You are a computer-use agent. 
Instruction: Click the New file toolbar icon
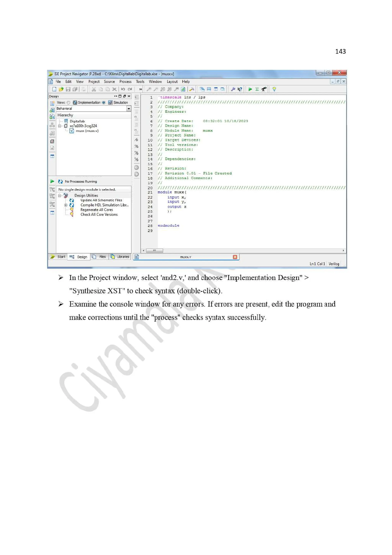[54, 89]
